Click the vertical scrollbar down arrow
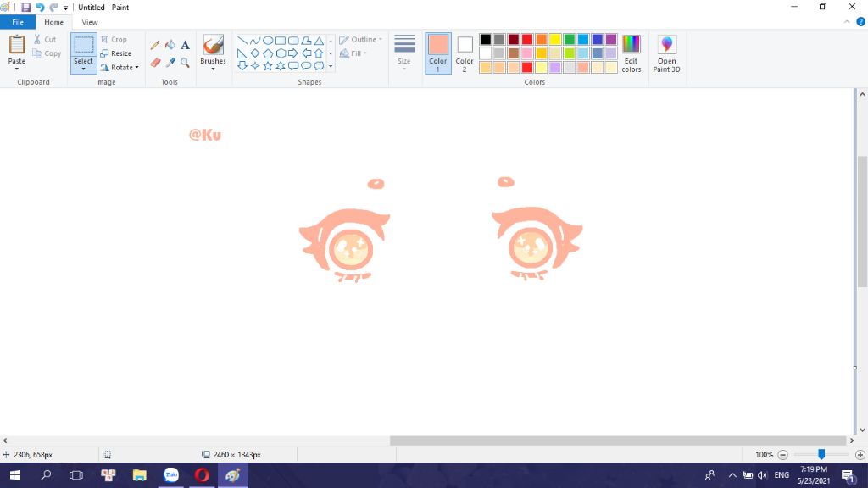868x488 pixels. (862, 430)
